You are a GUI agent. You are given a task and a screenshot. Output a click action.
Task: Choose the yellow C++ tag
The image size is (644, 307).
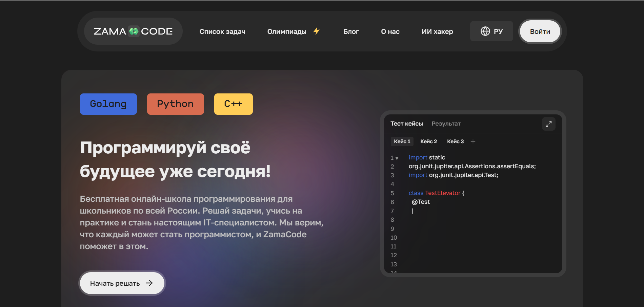click(x=233, y=104)
